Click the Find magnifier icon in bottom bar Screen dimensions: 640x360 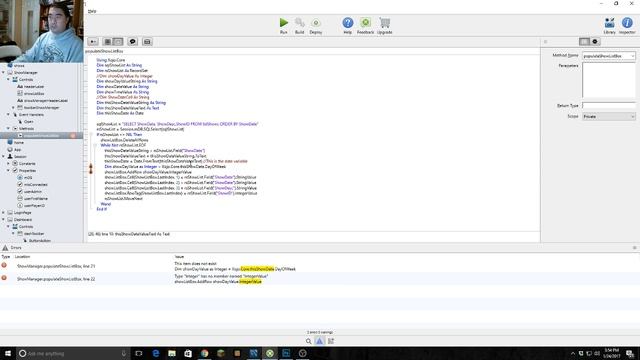(x=309, y=341)
